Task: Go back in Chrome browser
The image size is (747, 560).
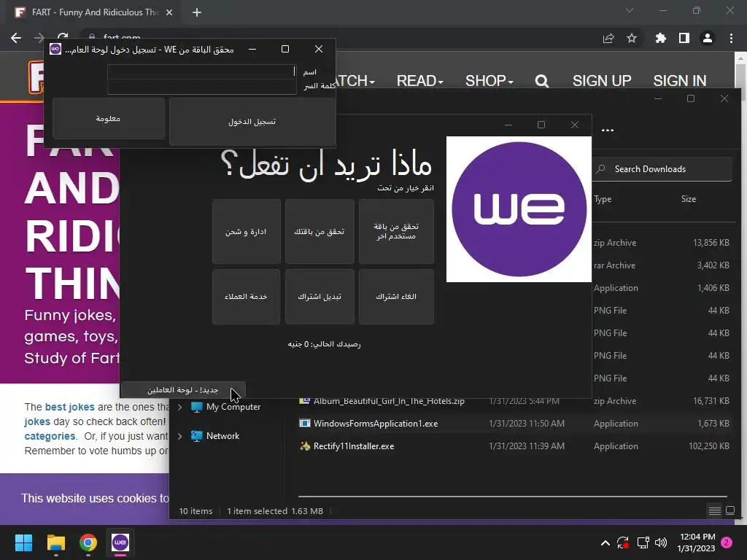Action: [16, 38]
